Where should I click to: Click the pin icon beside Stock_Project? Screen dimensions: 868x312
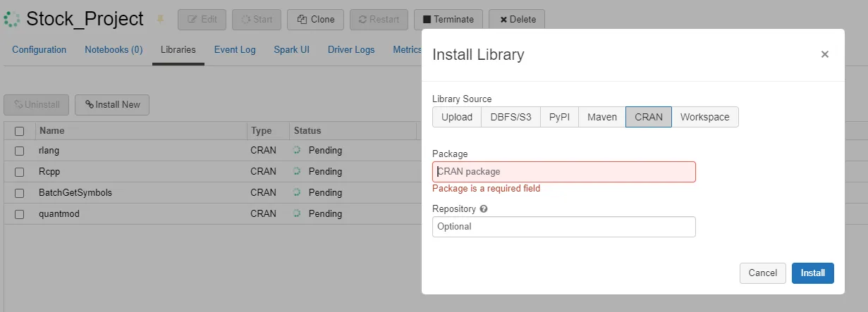click(160, 19)
